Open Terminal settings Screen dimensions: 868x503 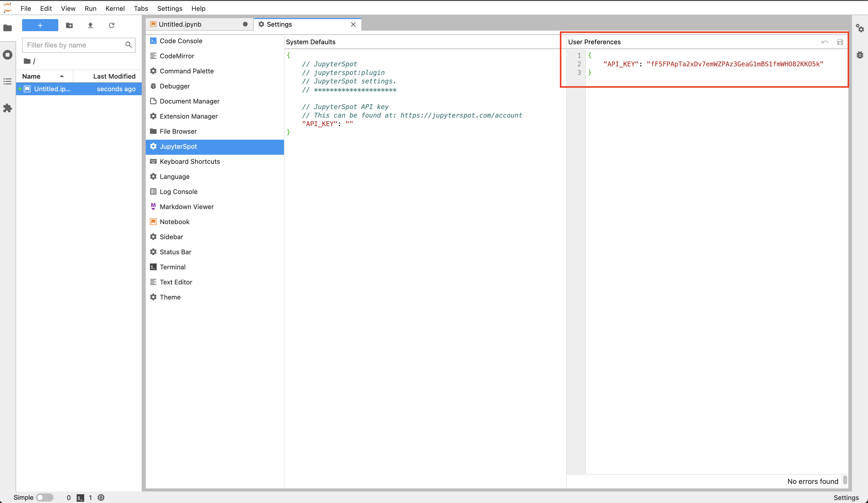click(x=215, y=267)
